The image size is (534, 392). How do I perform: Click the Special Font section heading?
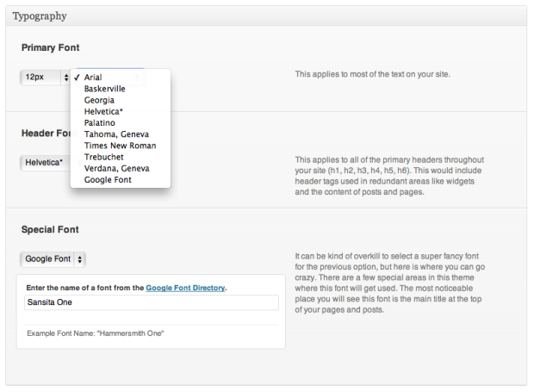pyautogui.click(x=50, y=230)
